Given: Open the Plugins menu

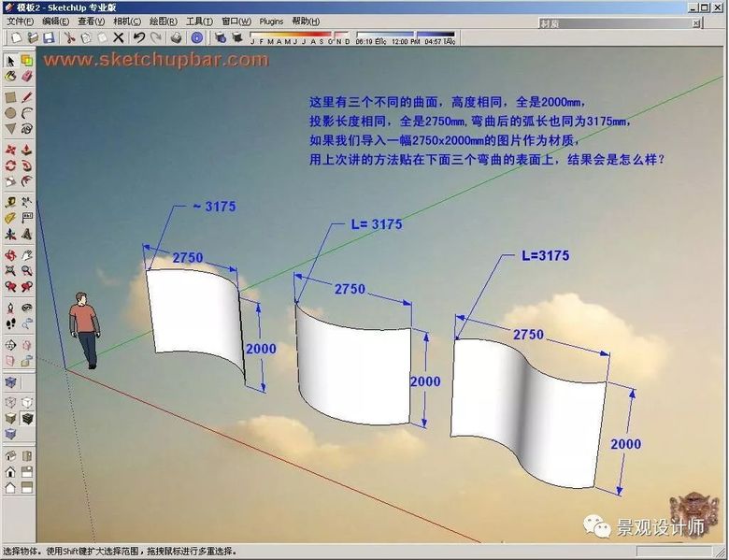Looking at the screenshot, I should click(x=271, y=21).
